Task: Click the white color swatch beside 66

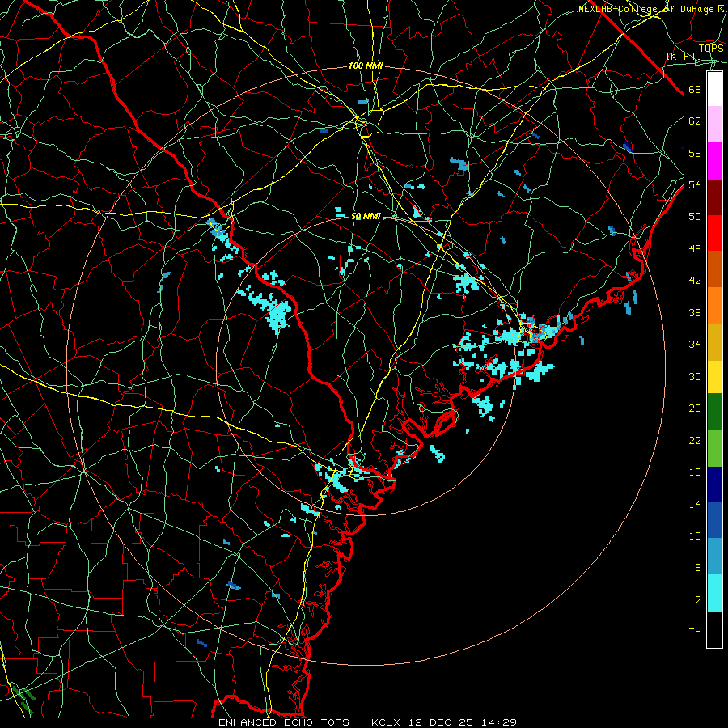Action: pyautogui.click(x=714, y=89)
